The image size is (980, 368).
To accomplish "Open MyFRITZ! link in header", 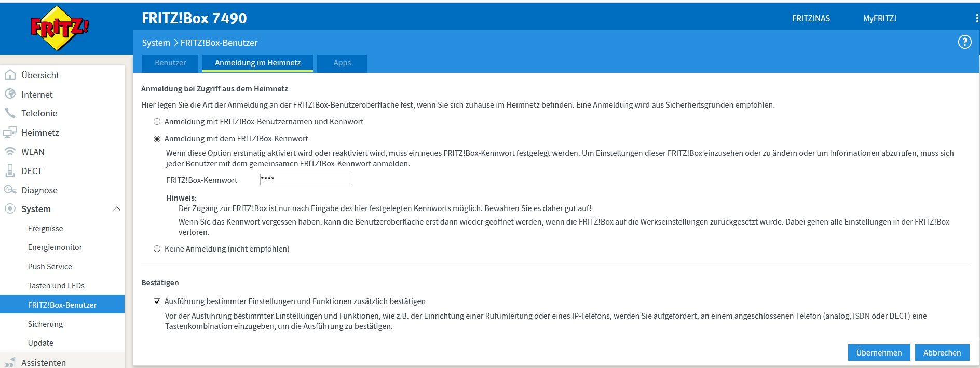I will tap(879, 18).
